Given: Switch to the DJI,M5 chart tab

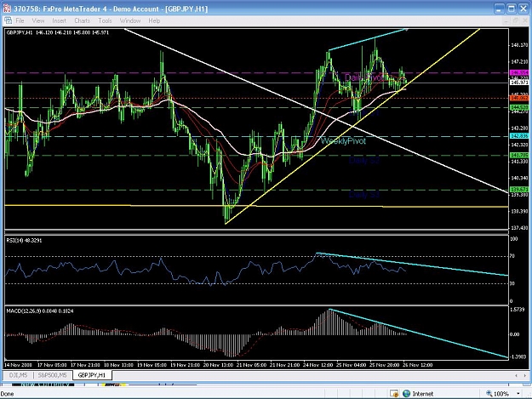Looking at the screenshot, I should click(19, 375).
